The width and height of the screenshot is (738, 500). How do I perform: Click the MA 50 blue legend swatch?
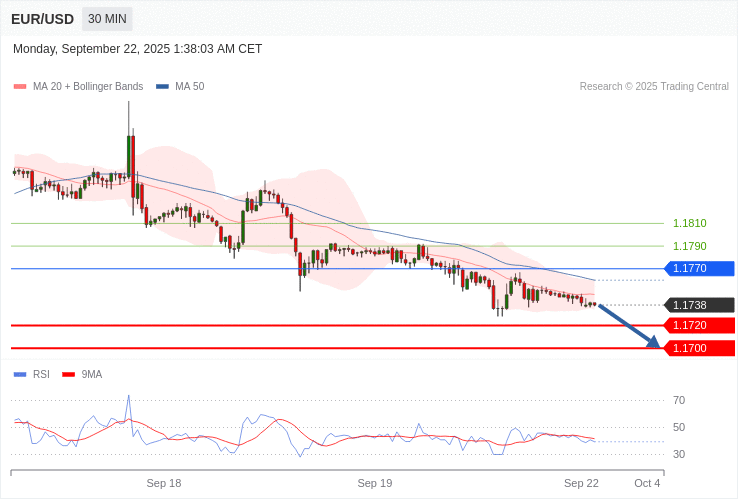[x=162, y=87]
